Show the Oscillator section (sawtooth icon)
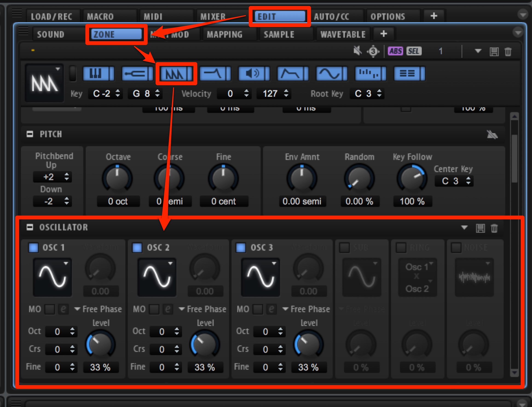This screenshot has width=532, height=407. pyautogui.click(x=176, y=74)
